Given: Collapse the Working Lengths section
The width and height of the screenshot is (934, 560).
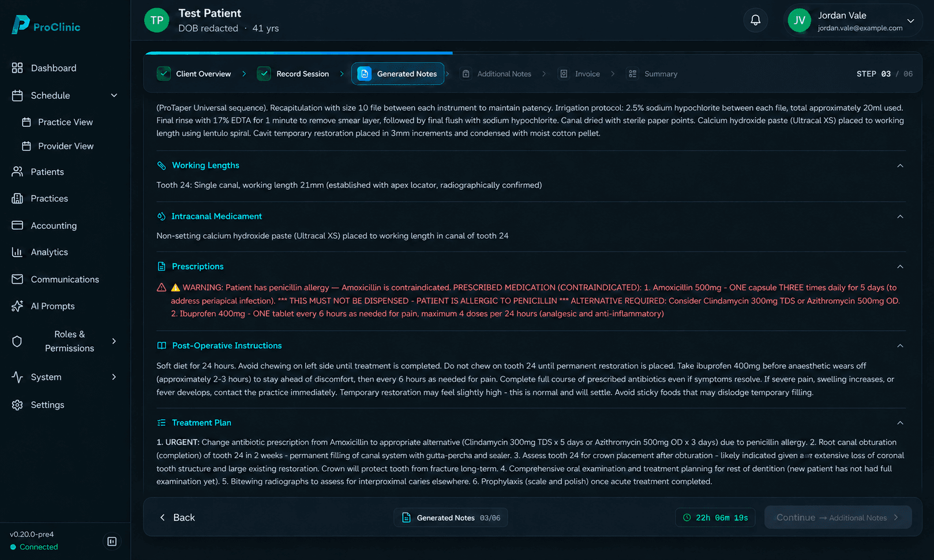Looking at the screenshot, I should 900,166.
